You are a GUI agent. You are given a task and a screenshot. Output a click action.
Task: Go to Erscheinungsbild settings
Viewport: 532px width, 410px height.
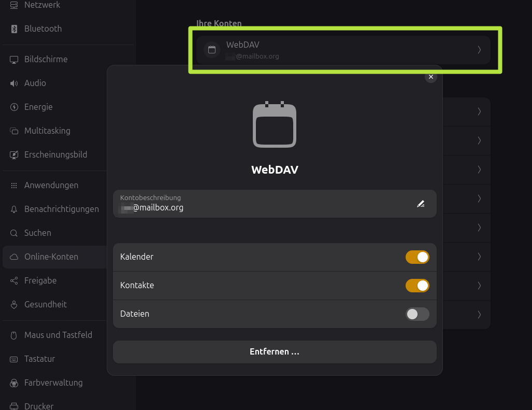click(55, 155)
